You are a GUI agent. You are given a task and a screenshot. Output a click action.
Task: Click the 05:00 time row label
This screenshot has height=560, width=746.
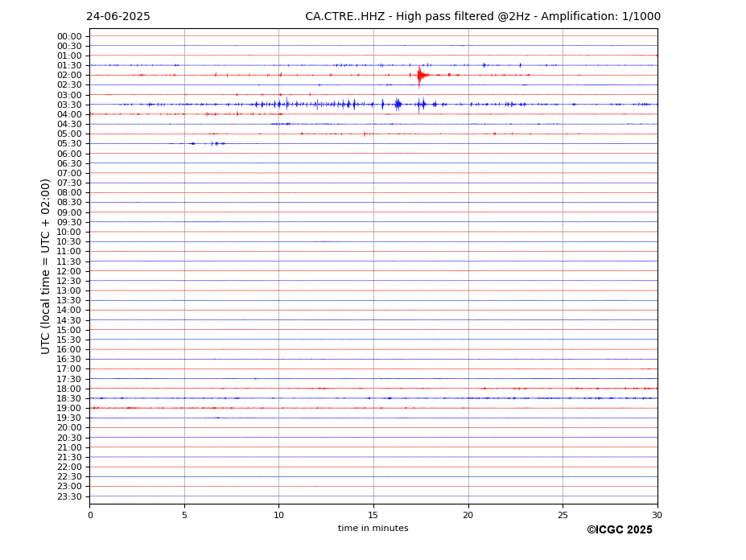(69, 134)
